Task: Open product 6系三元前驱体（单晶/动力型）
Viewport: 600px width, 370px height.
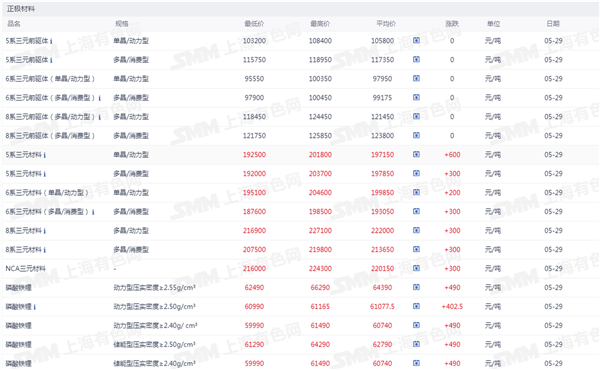Action: tap(50, 78)
